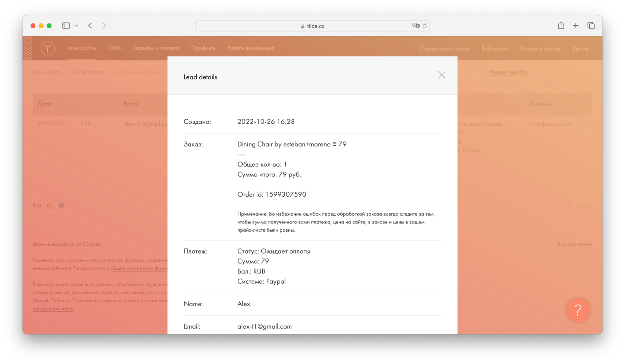Open the настройках сайта link

pyautogui.click(x=53, y=309)
